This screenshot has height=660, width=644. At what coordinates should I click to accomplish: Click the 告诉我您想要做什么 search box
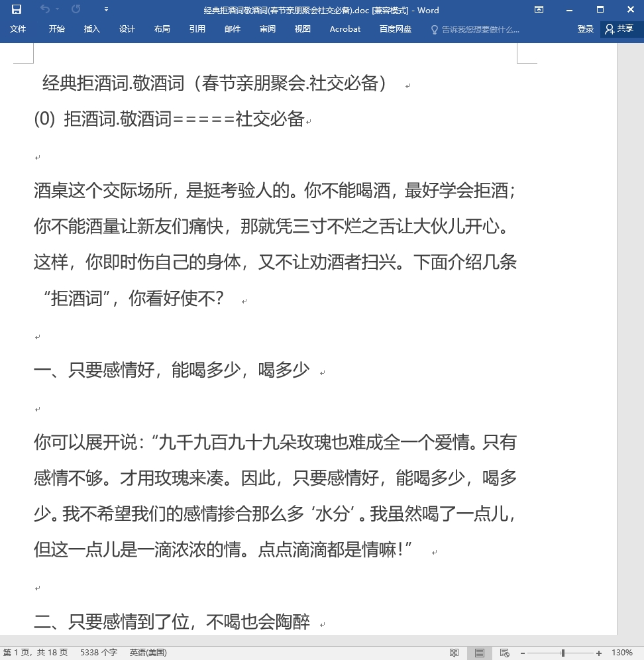(x=476, y=29)
